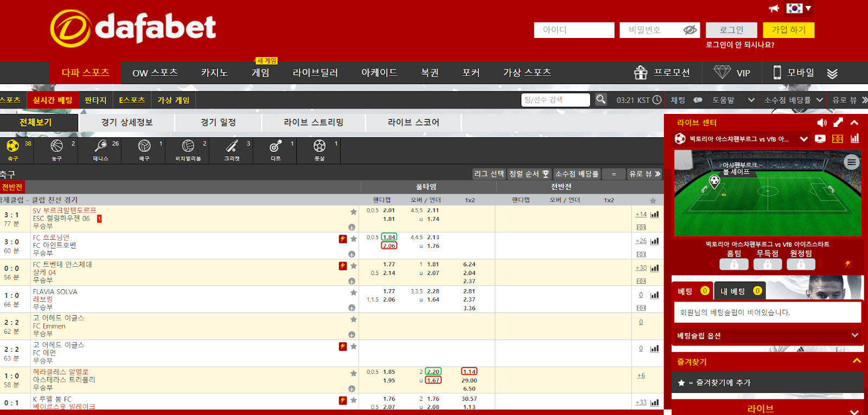Switch Live Center to pitch view
868x415 pixels.
(x=838, y=139)
